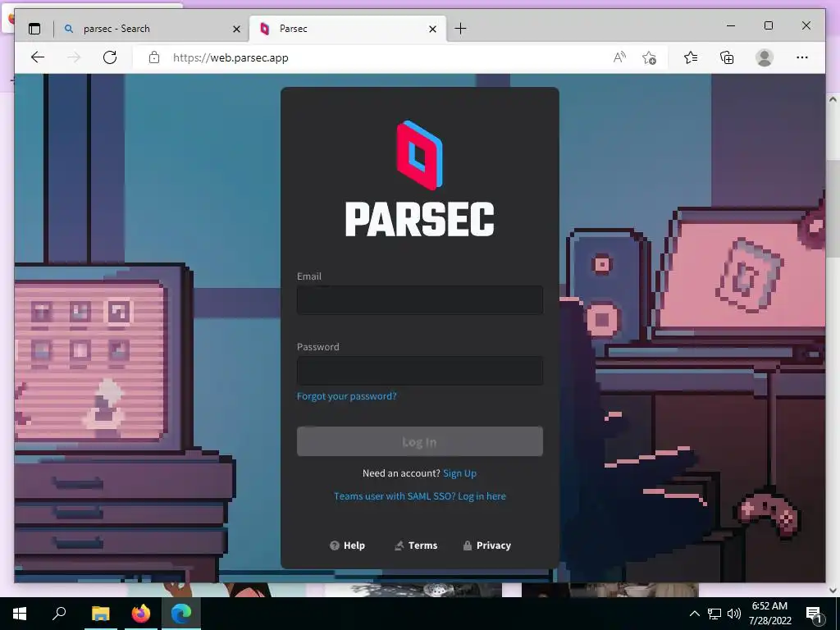Open Windows taskbar search
Screen dimensions: 840x630
[59, 614]
